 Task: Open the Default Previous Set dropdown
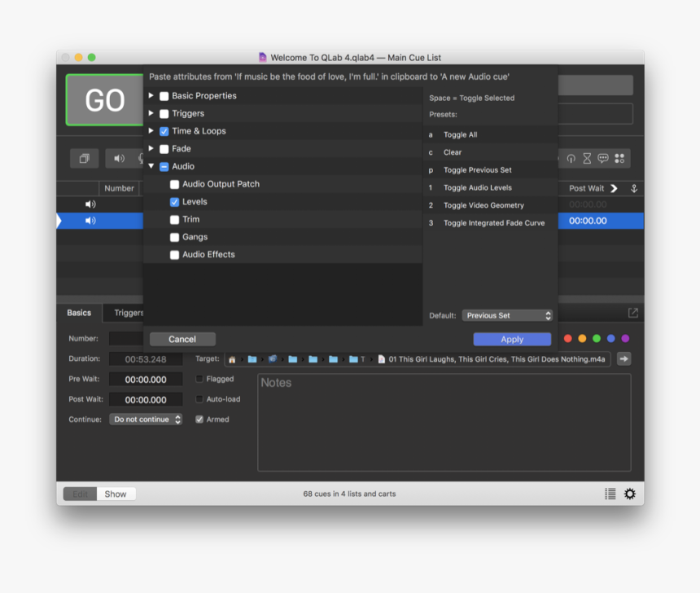pyautogui.click(x=507, y=315)
